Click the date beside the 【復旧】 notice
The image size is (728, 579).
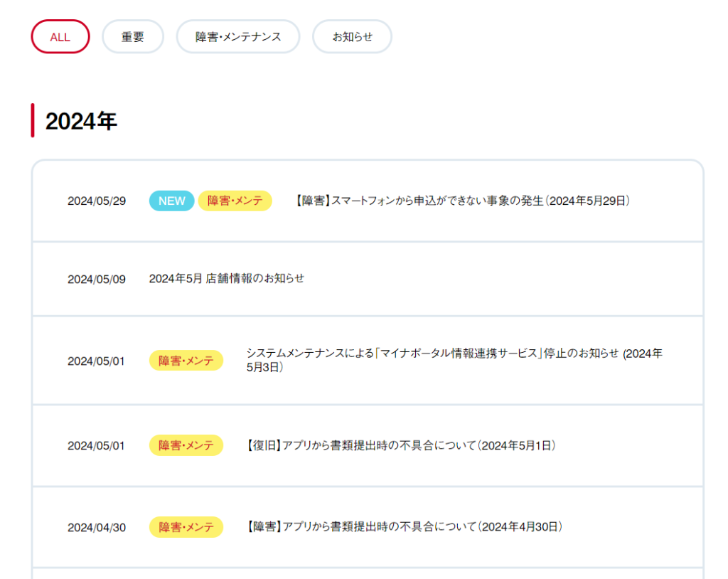click(96, 446)
